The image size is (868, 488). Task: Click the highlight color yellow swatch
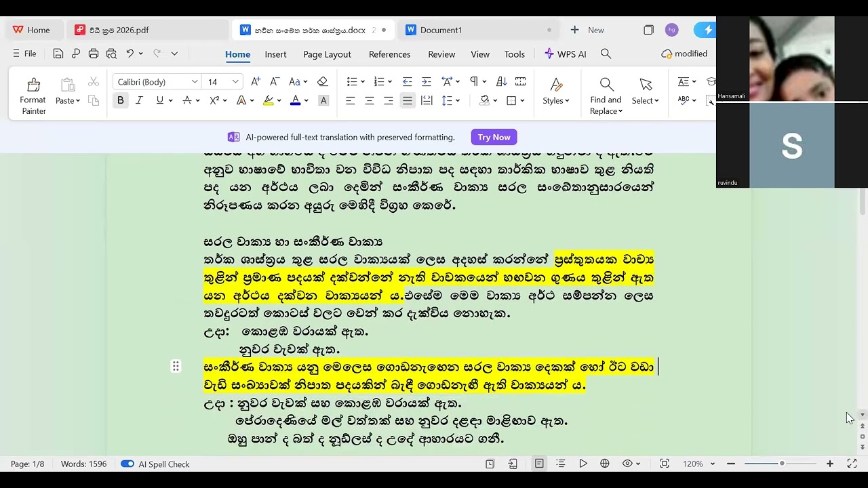click(269, 100)
